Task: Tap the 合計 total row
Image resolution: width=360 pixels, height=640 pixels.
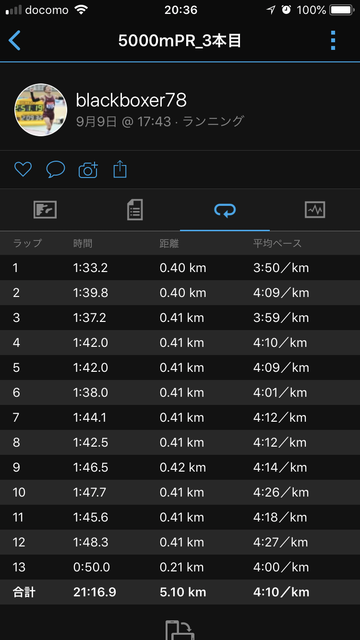Action: coord(180,592)
